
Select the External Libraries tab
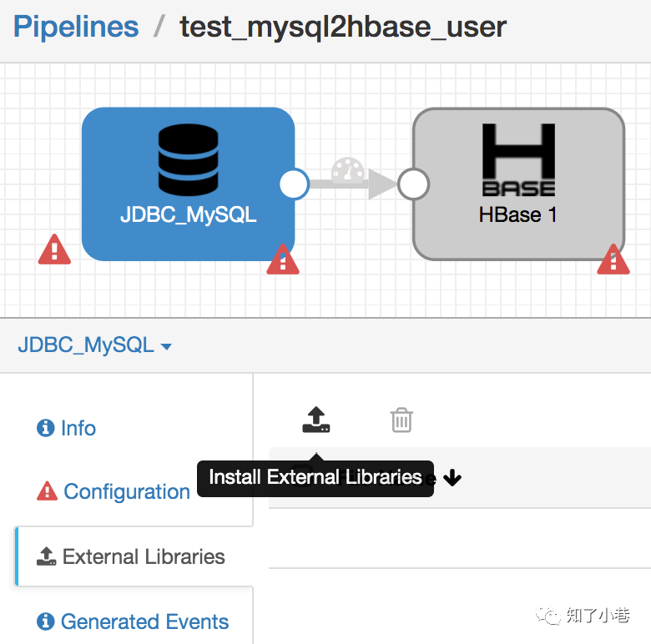[144, 556]
